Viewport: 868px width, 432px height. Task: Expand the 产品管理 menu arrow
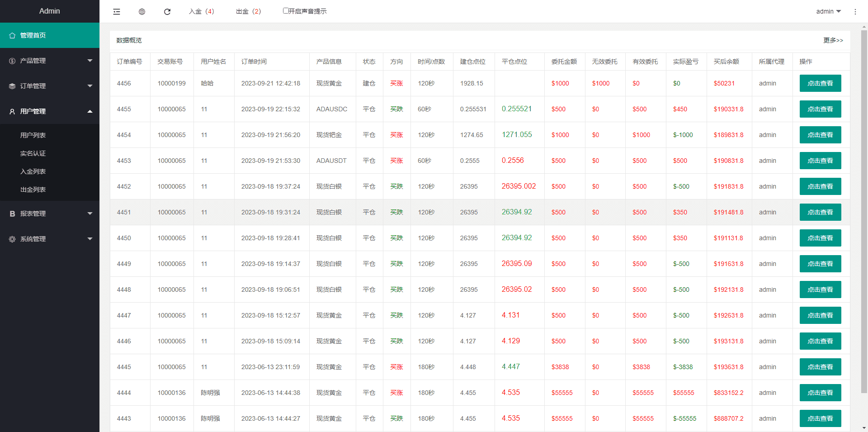[90, 61]
